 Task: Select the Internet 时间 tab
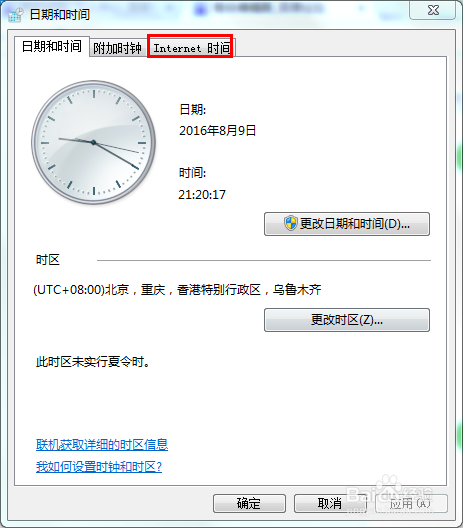191,48
